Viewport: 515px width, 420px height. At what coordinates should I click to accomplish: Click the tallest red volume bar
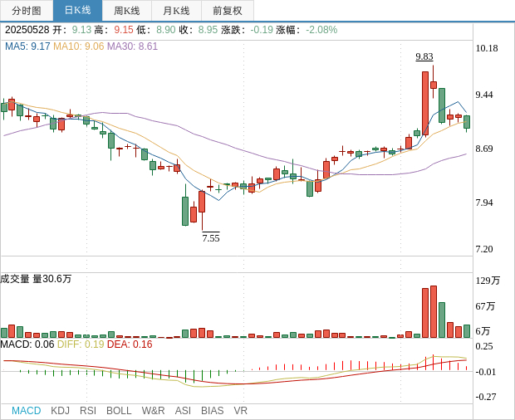433,311
